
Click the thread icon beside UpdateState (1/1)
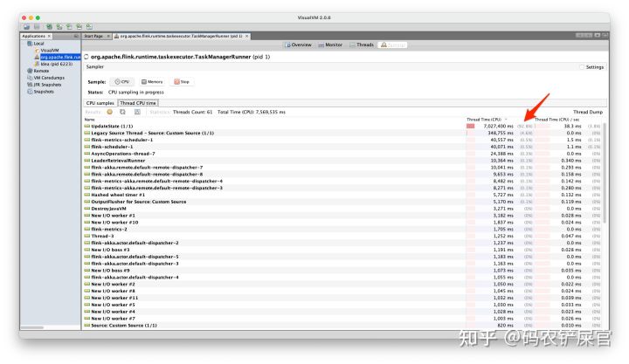pos(87,126)
